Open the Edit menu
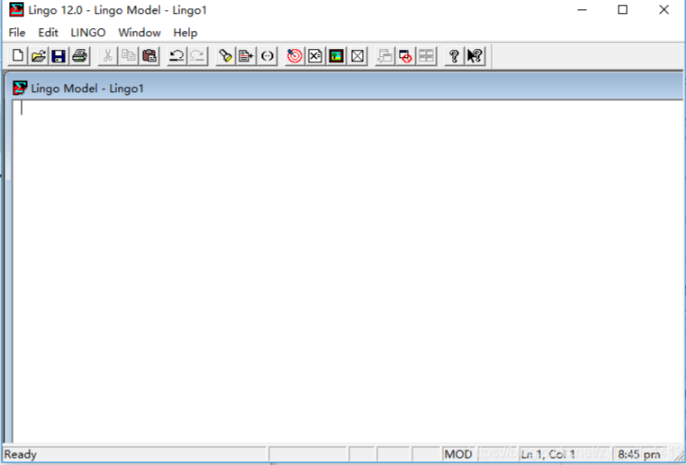This screenshot has width=686, height=465. coord(48,32)
